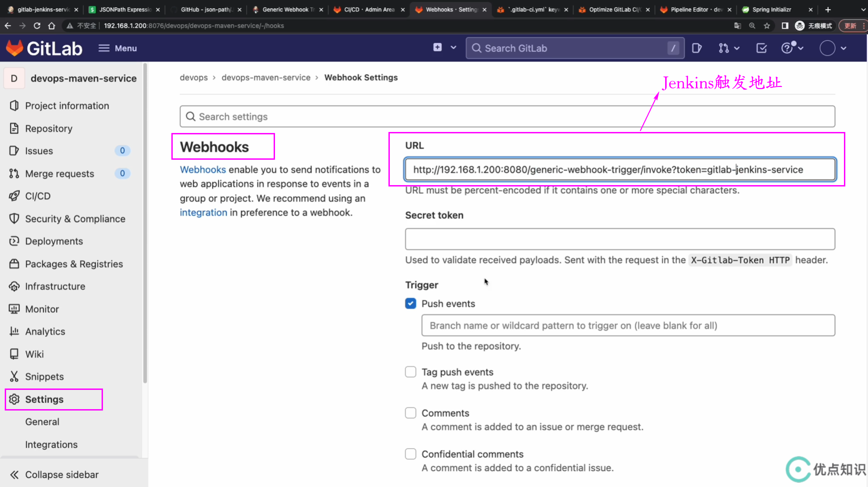Click the sidebar vertical scrollbar
Image resolution: width=868 pixels, height=487 pixels.
tap(145, 223)
